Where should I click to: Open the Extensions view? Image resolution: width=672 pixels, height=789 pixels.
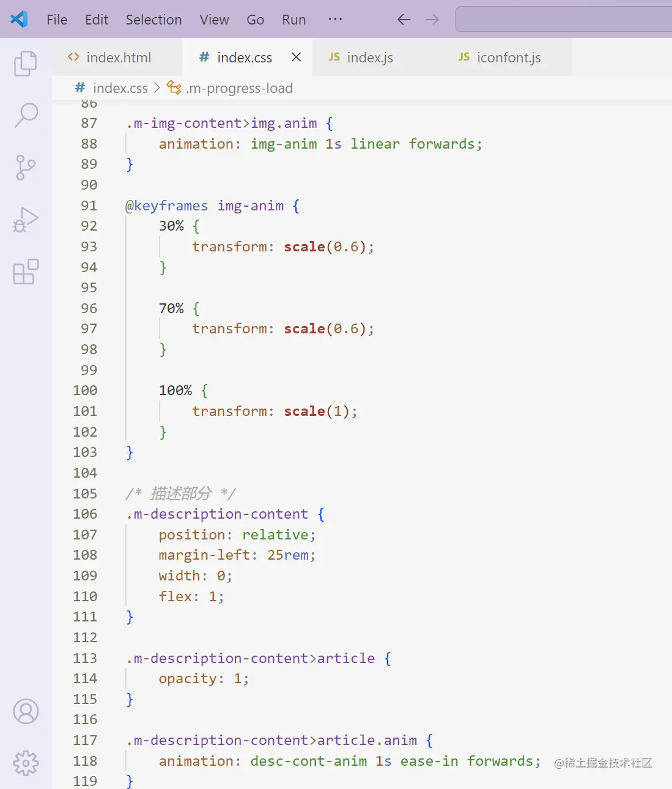26,272
